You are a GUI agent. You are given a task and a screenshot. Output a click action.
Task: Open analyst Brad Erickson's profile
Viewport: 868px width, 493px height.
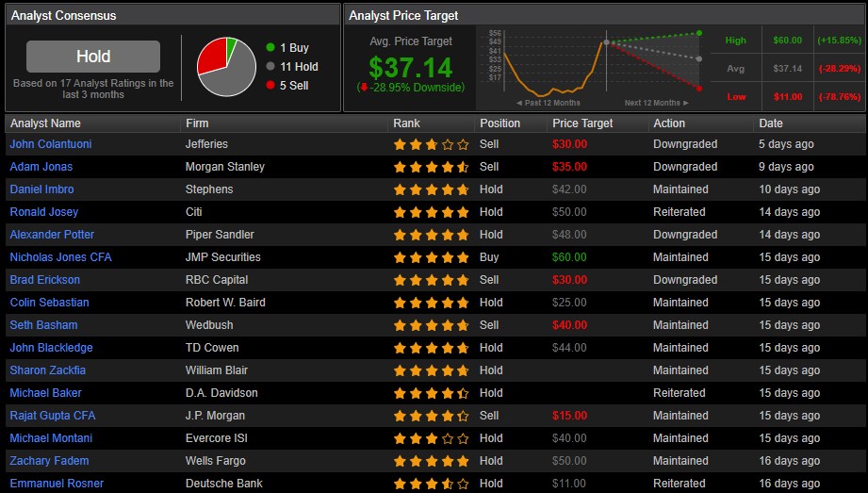tap(45, 280)
